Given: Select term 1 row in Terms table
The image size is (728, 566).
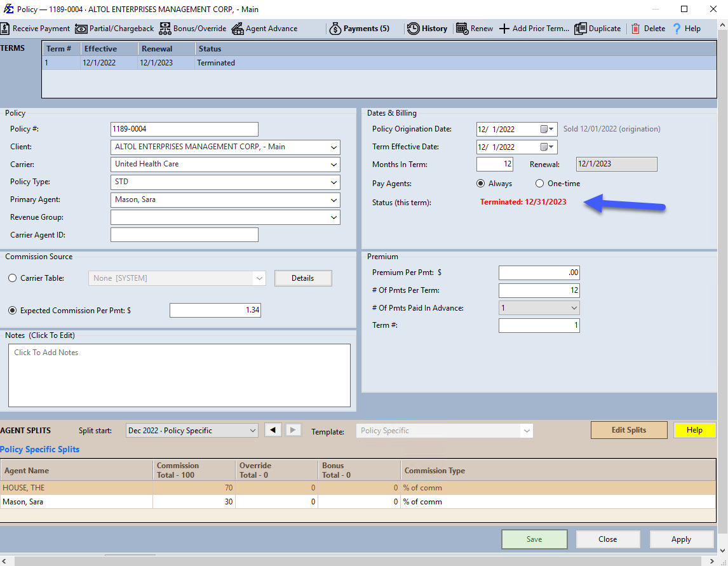Looking at the screenshot, I should pyautogui.click(x=379, y=63).
